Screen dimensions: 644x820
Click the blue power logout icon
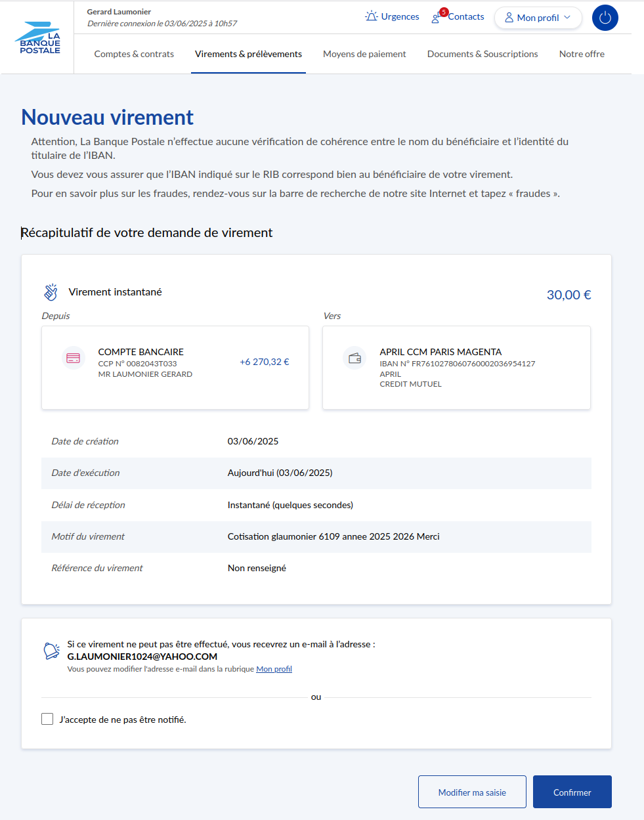[x=605, y=18]
